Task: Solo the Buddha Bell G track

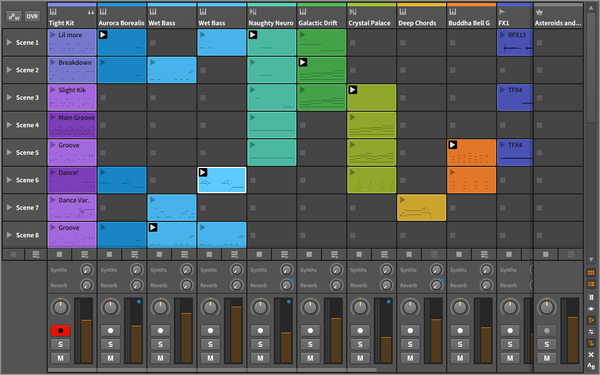Action: pyautogui.click(x=460, y=344)
